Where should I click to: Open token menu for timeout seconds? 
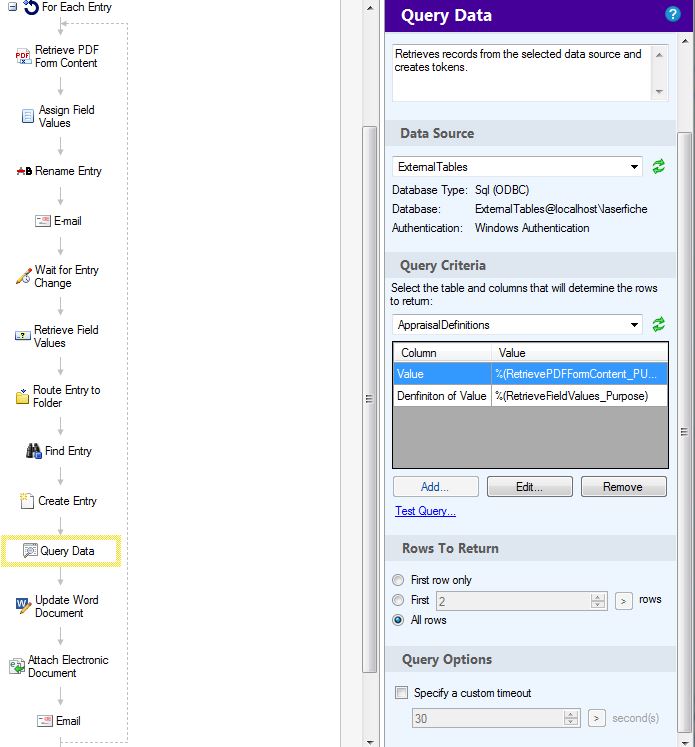(x=596, y=718)
